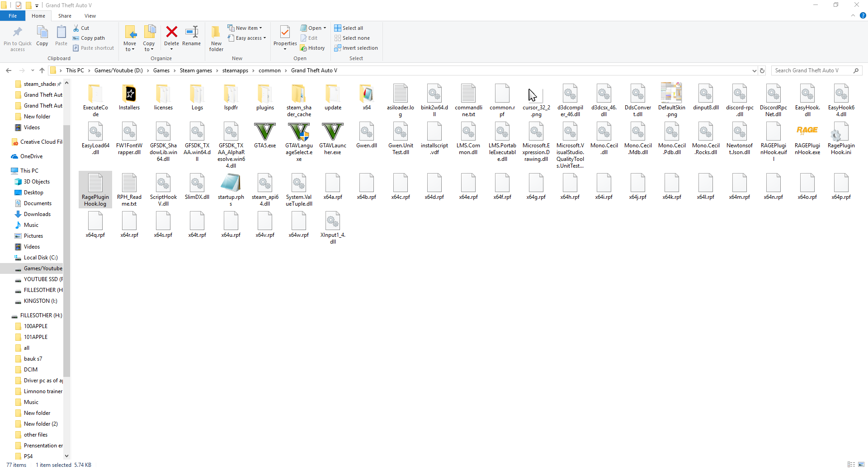Click Select all in the ribbon
This screenshot has height=470, width=868.
point(349,28)
